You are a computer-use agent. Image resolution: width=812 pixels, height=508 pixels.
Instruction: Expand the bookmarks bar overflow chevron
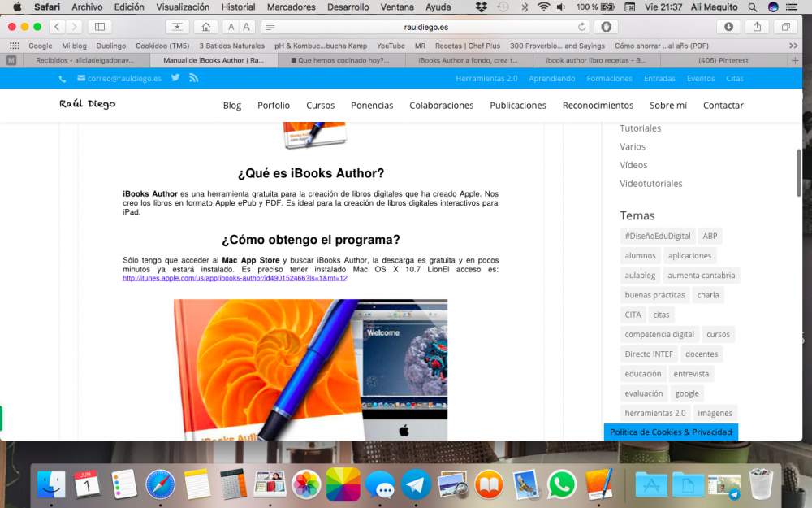coord(793,46)
